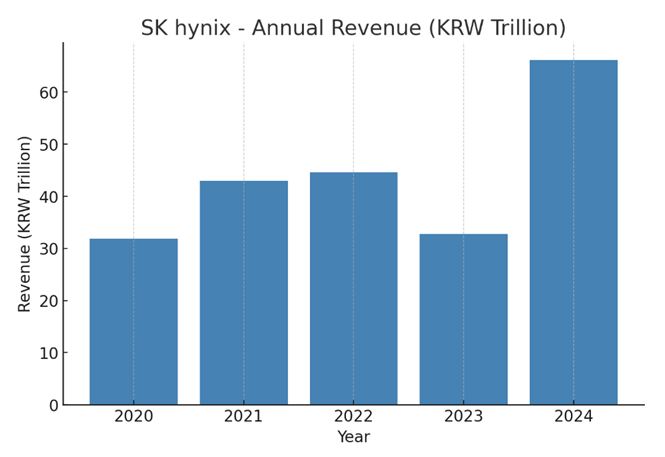Select the 2023 revenue bar
Viewport: 665px width, 457px height.
(x=464, y=319)
